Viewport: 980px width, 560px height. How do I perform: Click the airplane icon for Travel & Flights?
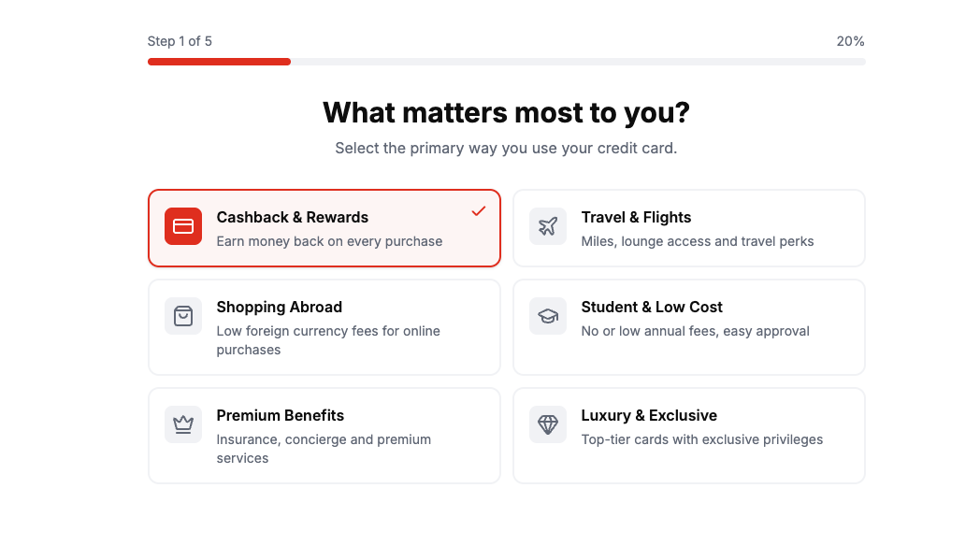pos(548,226)
